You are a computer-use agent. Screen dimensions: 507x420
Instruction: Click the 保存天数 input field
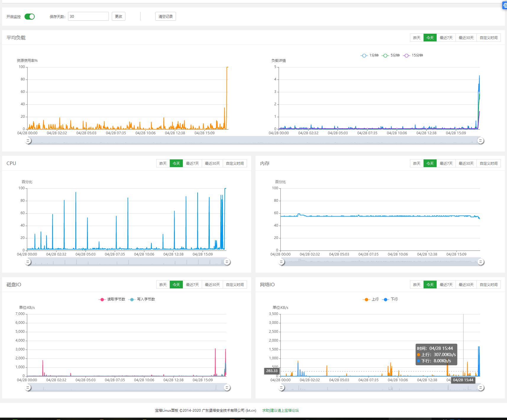click(88, 17)
